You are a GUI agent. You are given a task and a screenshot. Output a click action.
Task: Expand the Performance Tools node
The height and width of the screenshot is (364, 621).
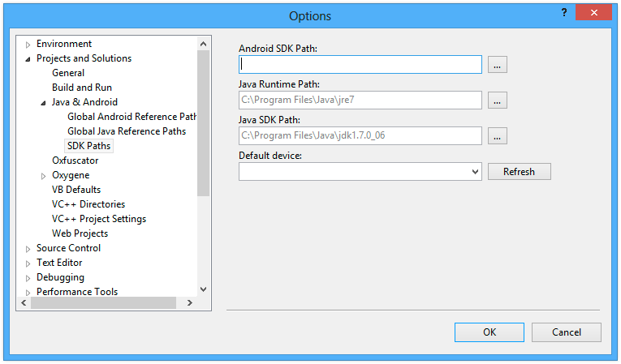click(28, 293)
